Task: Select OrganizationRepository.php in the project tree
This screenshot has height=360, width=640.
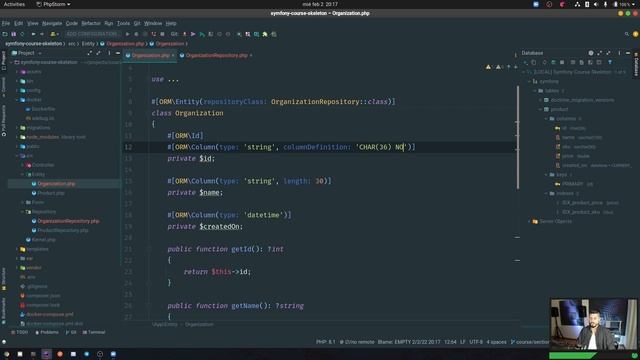Action: (65, 221)
